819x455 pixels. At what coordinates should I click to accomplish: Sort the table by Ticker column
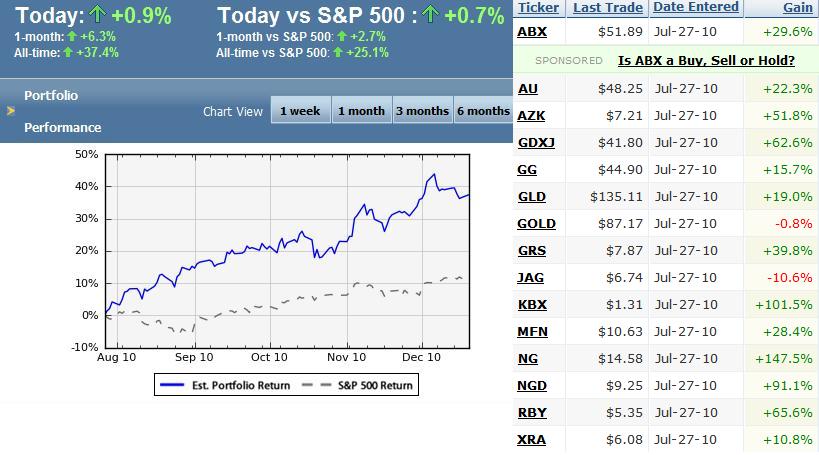point(540,8)
